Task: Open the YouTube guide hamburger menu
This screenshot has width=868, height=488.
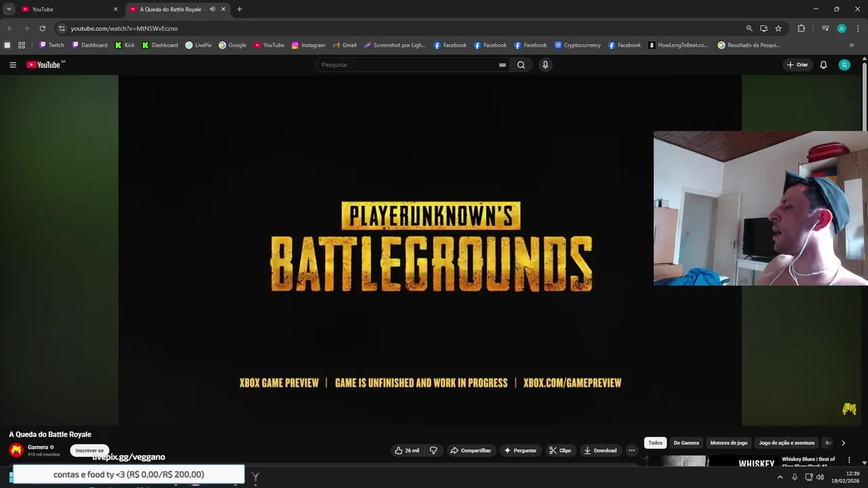Action: tap(12, 65)
